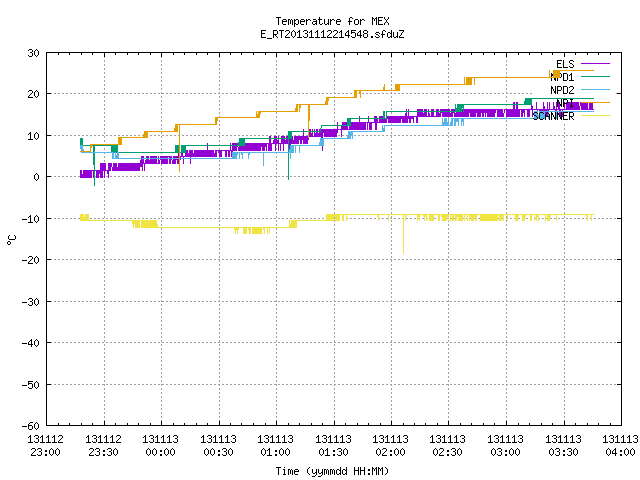Click the y-axis tick label 30

(x=33, y=53)
